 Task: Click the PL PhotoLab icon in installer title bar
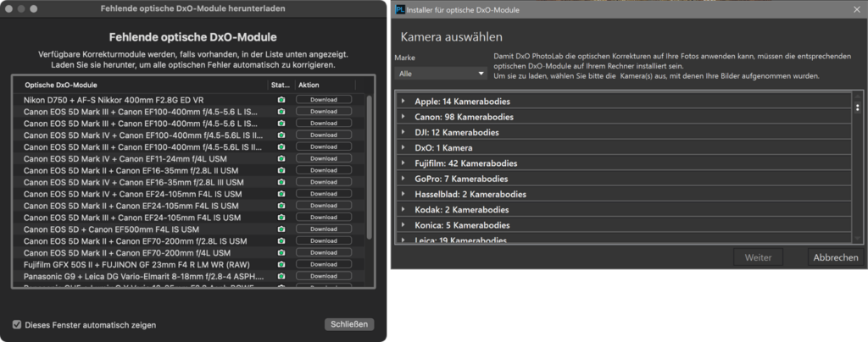coord(400,9)
